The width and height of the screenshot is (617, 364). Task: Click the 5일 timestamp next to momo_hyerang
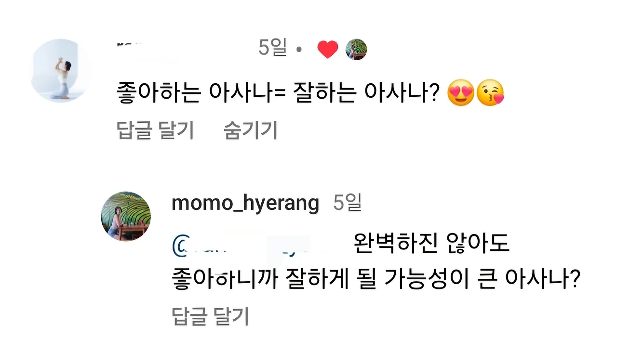[347, 204]
